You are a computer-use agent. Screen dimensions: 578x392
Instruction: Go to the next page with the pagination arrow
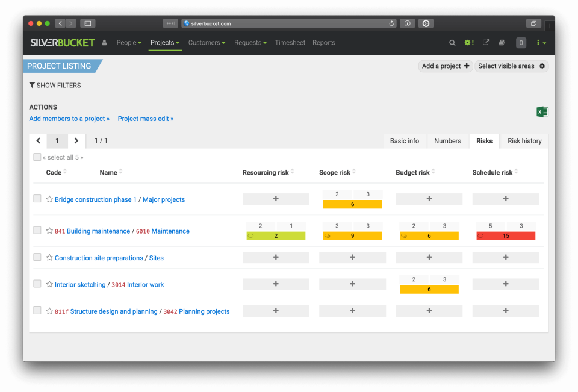coord(76,140)
